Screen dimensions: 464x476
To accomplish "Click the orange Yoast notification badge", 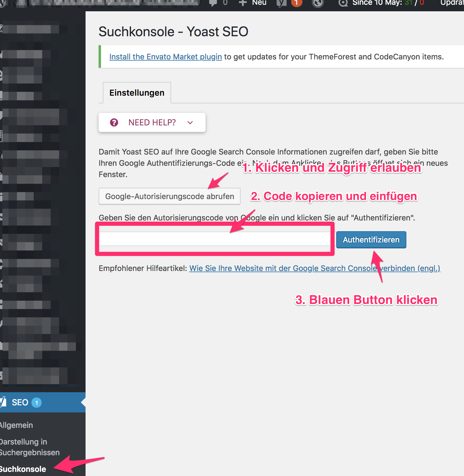I will pos(296,3).
